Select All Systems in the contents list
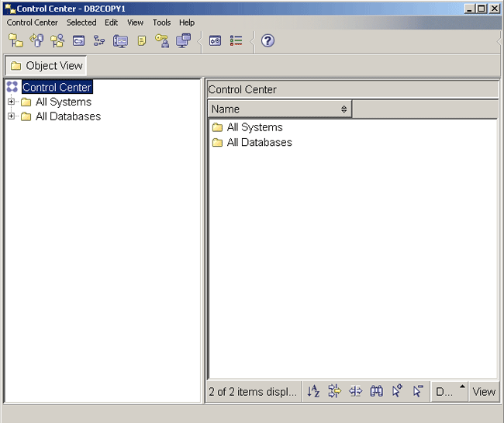The width and height of the screenshot is (504, 423). (254, 127)
